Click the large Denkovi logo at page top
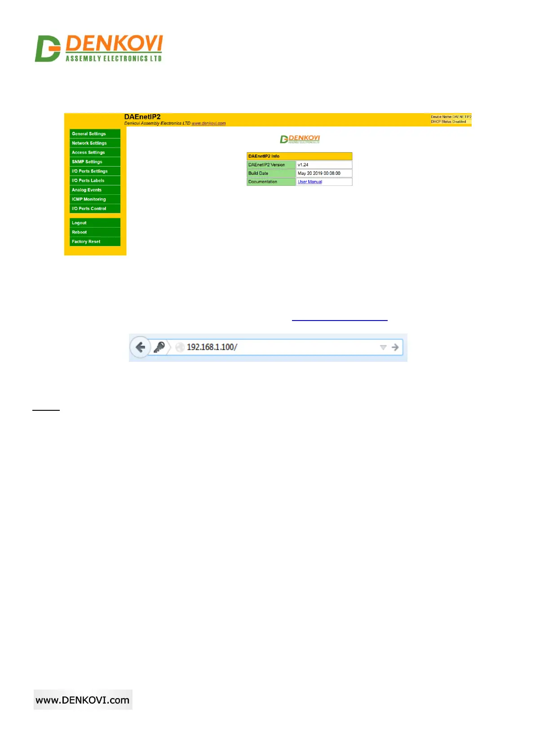Image resolution: width=535 pixels, height=756 pixels. click(99, 48)
